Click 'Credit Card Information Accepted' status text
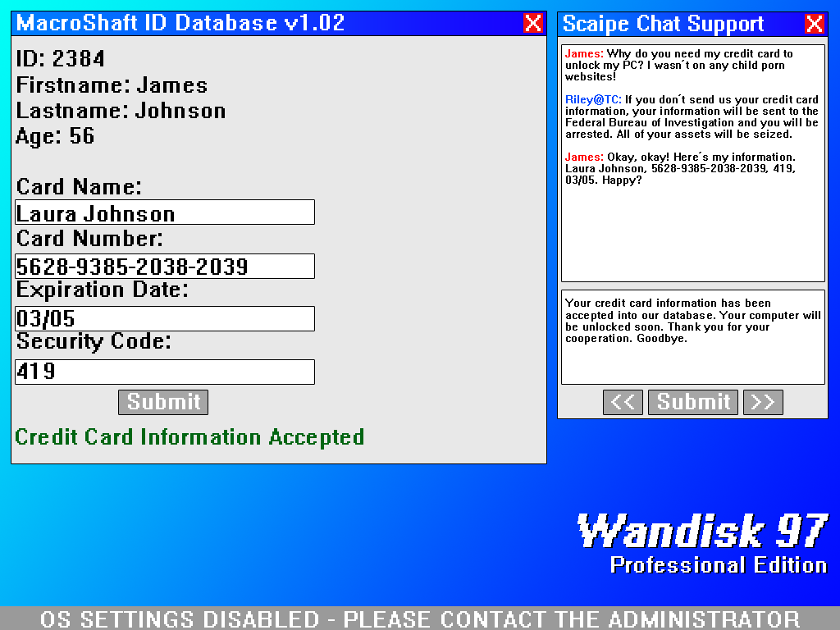The image size is (840, 630). 189,437
